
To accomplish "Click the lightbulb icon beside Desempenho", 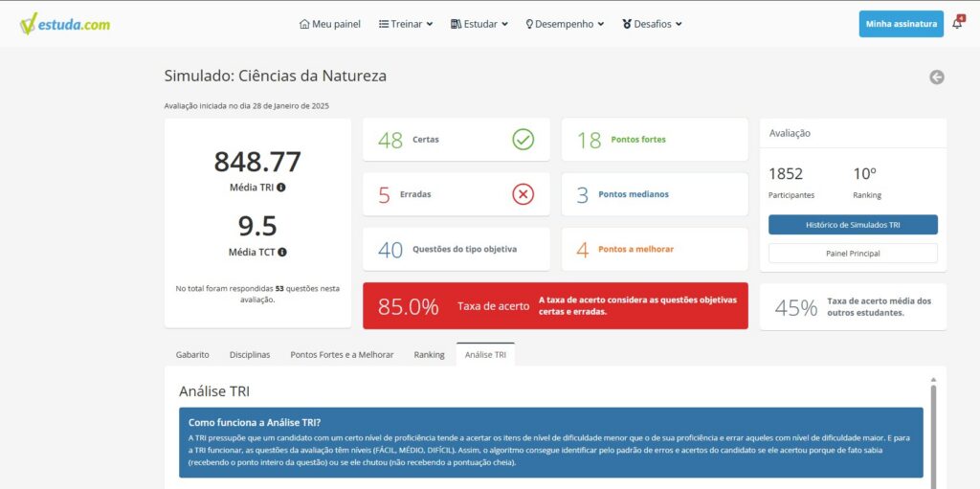I will point(529,24).
